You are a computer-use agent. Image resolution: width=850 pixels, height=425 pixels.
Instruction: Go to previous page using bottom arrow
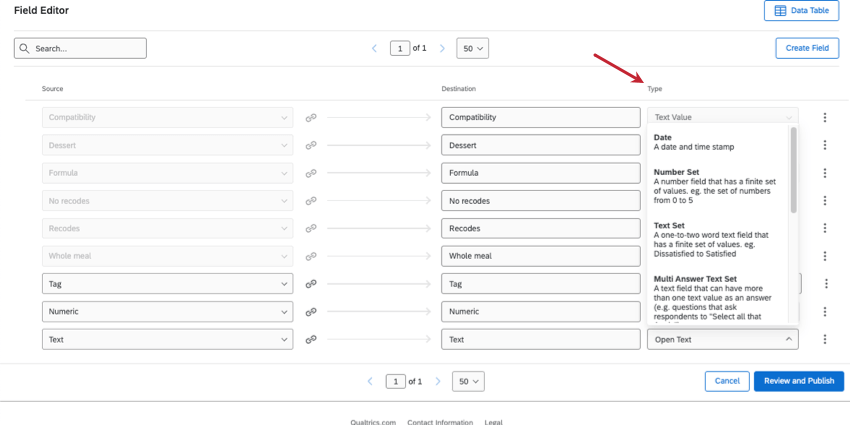click(x=371, y=381)
